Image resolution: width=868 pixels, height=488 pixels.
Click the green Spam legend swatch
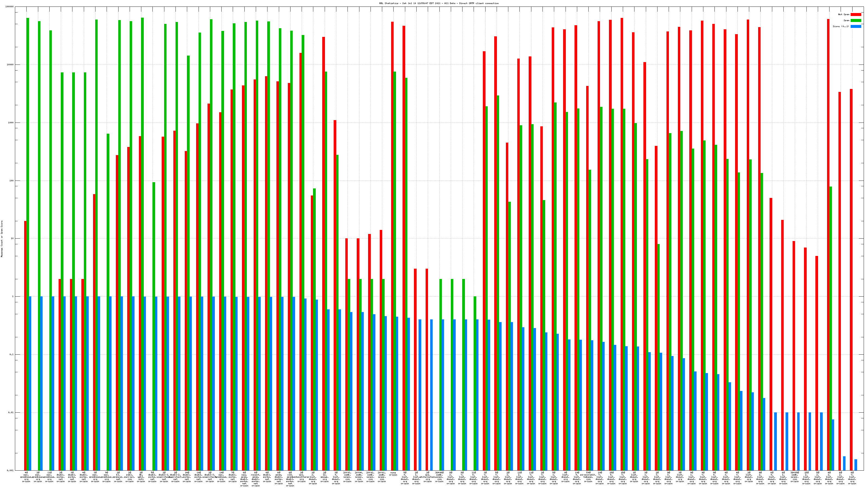[x=856, y=21]
